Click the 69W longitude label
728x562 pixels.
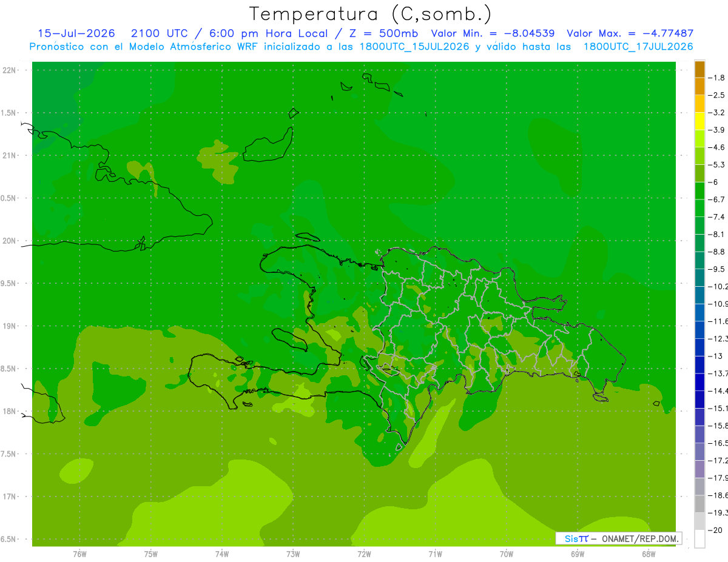click(x=578, y=554)
